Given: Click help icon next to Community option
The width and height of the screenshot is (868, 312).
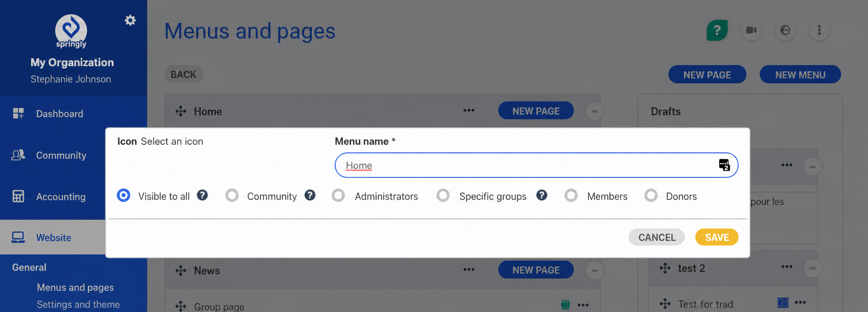Looking at the screenshot, I should coord(310,195).
